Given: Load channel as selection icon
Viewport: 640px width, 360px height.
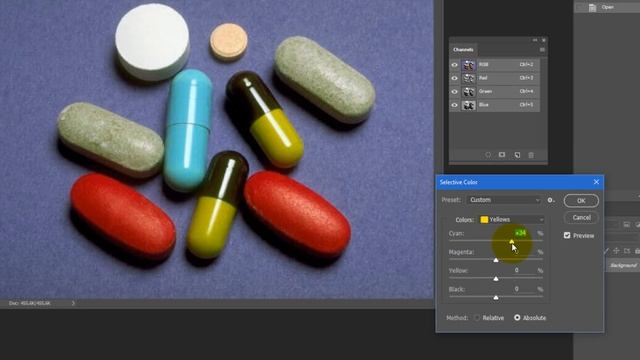Looking at the screenshot, I should [488, 155].
